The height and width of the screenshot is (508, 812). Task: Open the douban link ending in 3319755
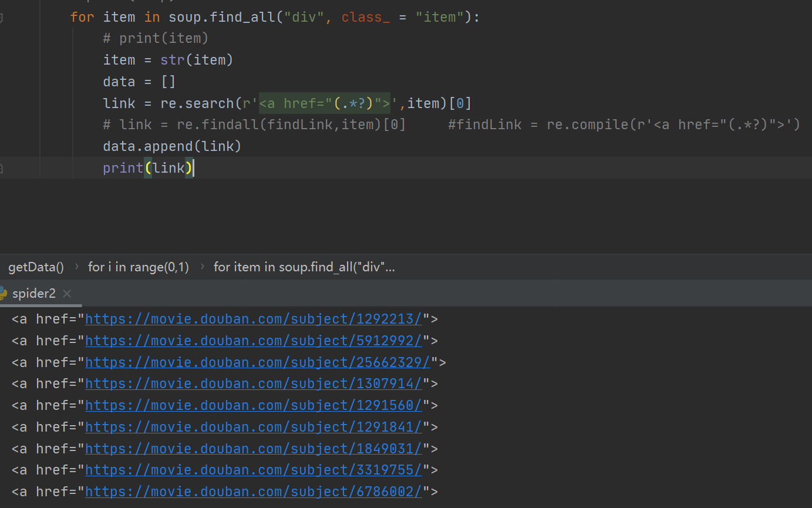(x=254, y=470)
